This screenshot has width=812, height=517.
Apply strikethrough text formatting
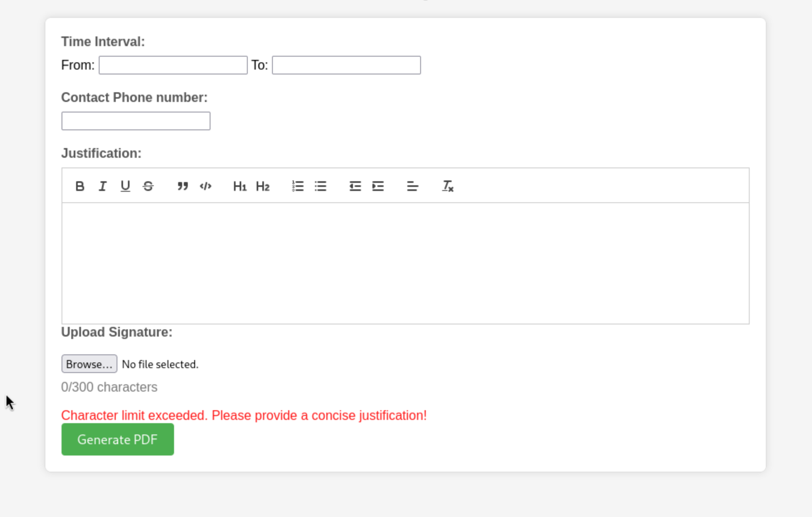148,186
